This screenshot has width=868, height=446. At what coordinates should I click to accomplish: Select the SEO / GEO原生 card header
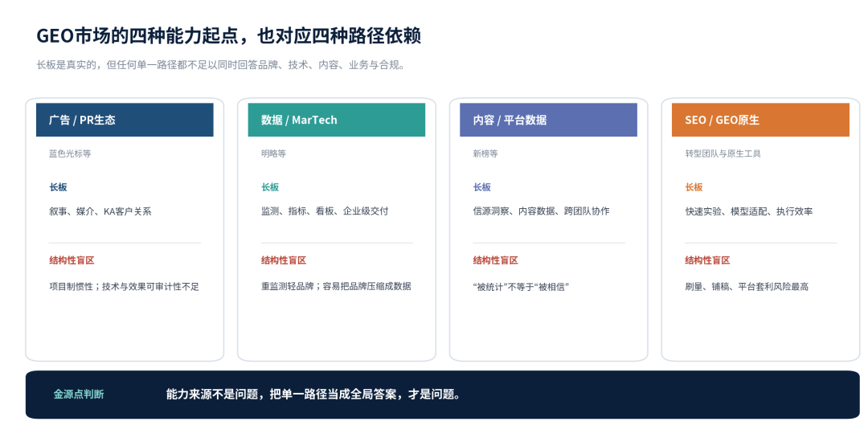(760, 120)
